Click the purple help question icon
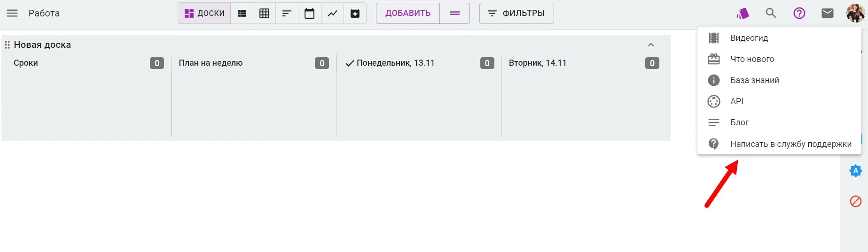The width and height of the screenshot is (868, 252). (x=799, y=13)
